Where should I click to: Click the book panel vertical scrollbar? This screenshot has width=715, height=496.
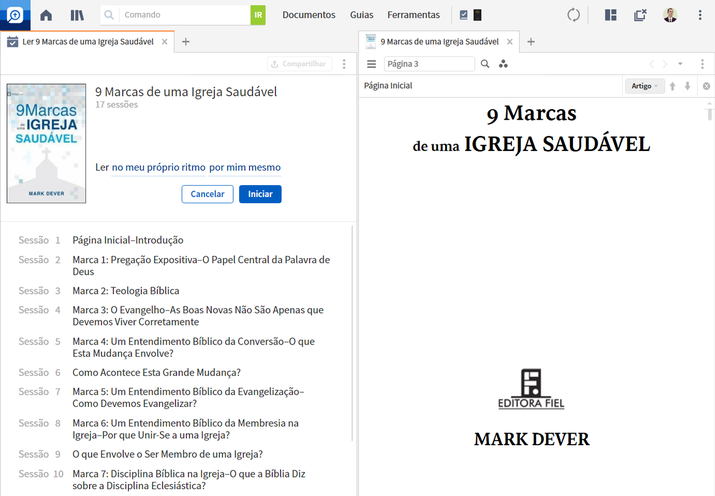(710, 112)
